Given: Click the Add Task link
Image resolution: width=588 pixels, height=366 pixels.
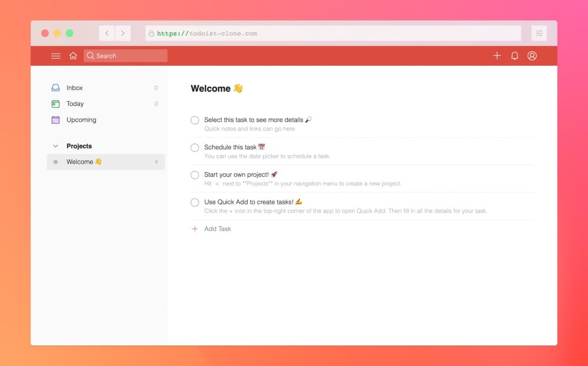Looking at the screenshot, I should (216, 229).
